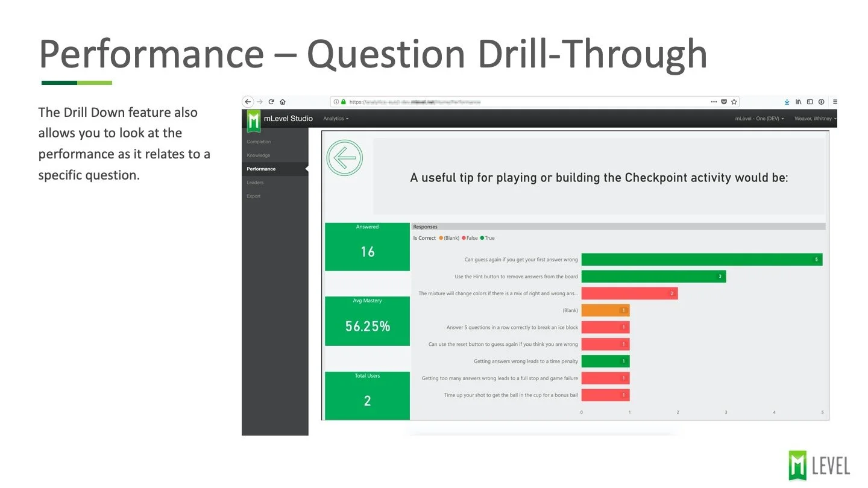Click the Total Users 2 tile
Screen dimensions: 868x488
click(367, 396)
